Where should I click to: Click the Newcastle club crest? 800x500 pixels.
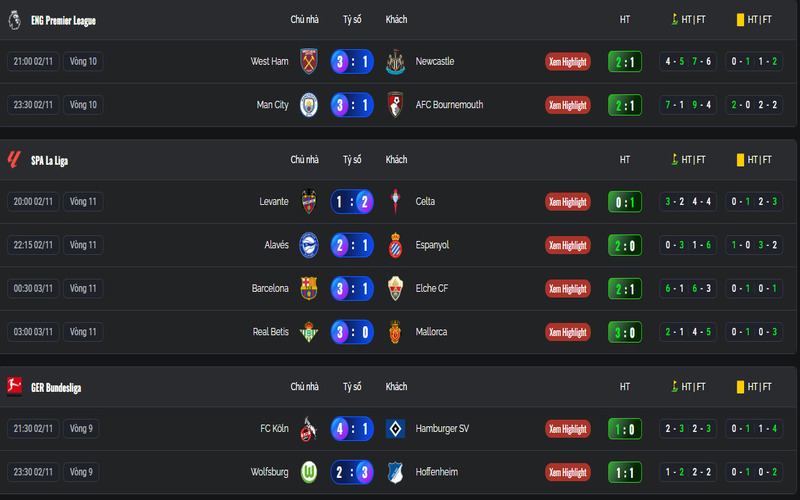click(396, 61)
